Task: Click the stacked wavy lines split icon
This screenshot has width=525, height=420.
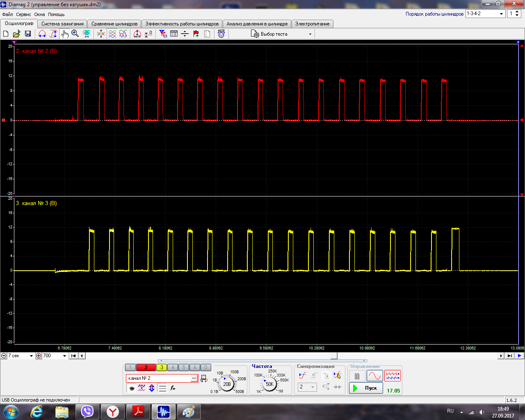Action: pyautogui.click(x=112, y=34)
